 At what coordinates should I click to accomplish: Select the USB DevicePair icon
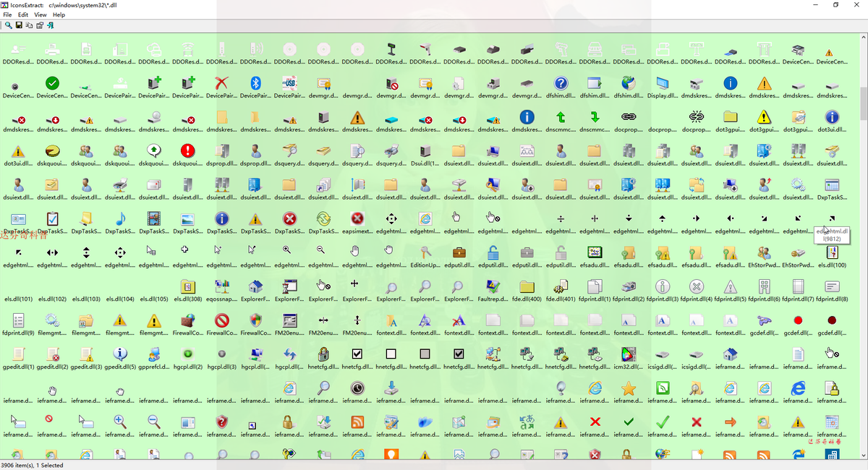pos(289,83)
